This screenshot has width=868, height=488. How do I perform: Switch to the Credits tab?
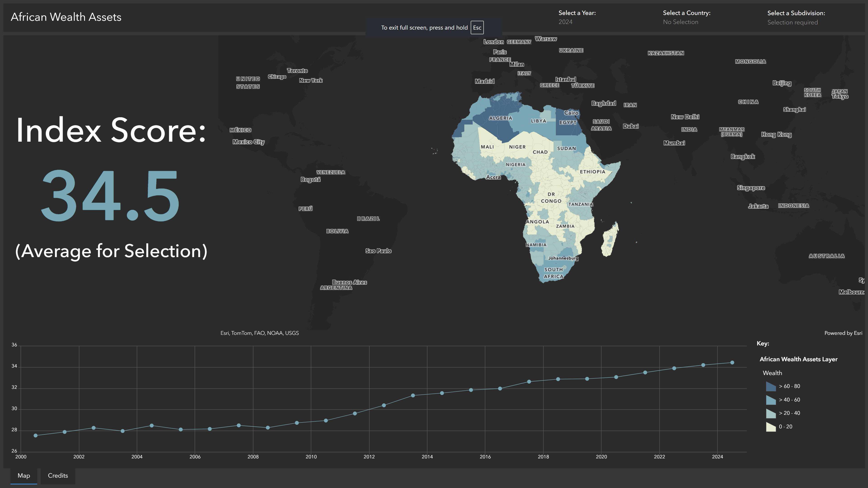[x=58, y=476]
